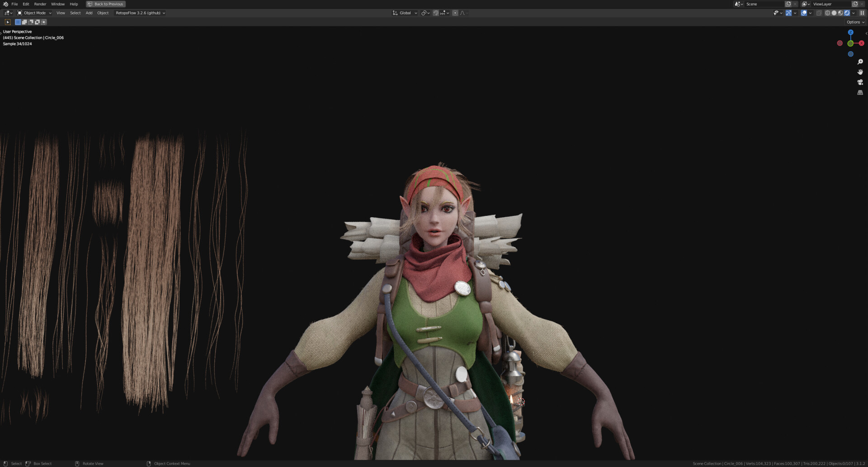Screen dimensions: 868x467
Task: Switch to material preview shading
Action: (840, 13)
